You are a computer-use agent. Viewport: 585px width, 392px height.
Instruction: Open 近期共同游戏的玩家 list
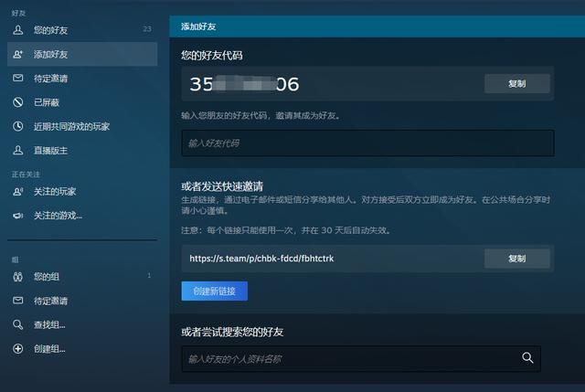82,126
